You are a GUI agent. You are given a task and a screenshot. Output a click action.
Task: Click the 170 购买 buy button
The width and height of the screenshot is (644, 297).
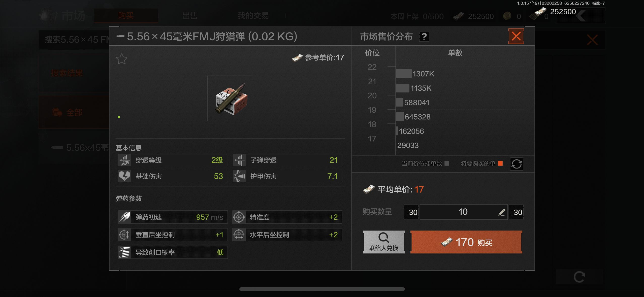point(466,242)
